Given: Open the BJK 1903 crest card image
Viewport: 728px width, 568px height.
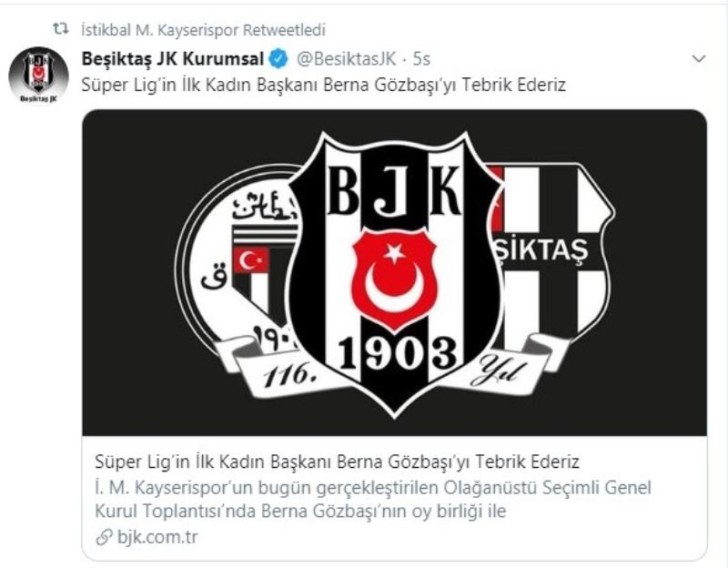Looking at the screenshot, I should pyautogui.click(x=395, y=272).
